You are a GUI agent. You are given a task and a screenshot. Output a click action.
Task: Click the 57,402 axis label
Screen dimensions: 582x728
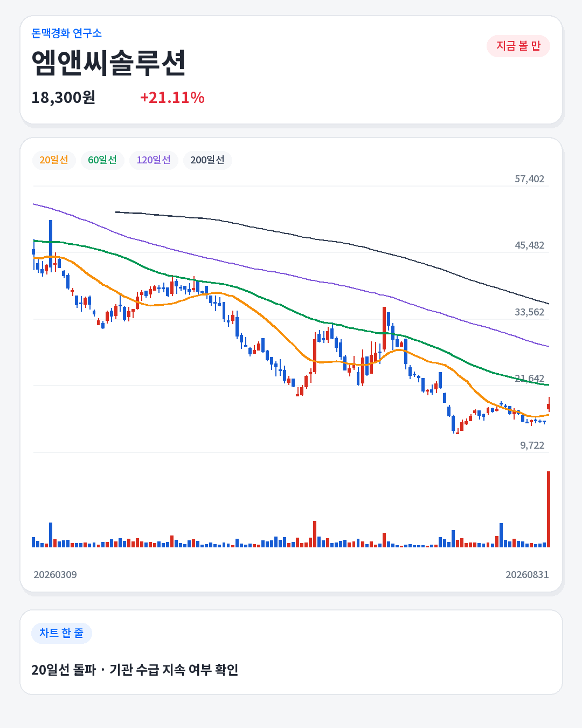[x=529, y=179]
